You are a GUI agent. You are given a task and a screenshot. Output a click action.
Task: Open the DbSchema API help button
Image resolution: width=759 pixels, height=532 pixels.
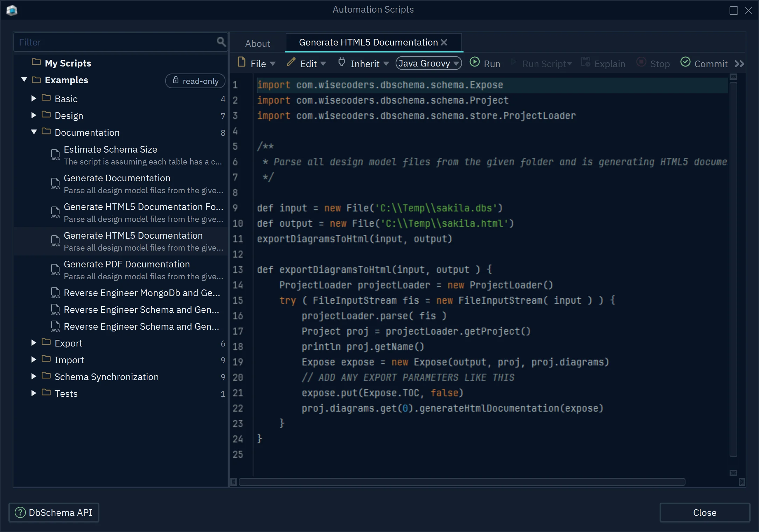[x=54, y=512]
